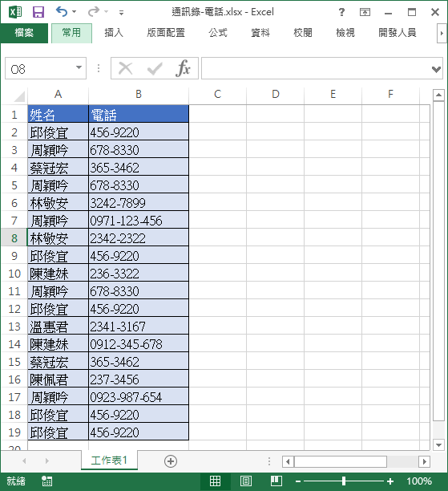448x491 pixels.
Task: Switch to Page Break Preview view
Action: tap(276, 481)
